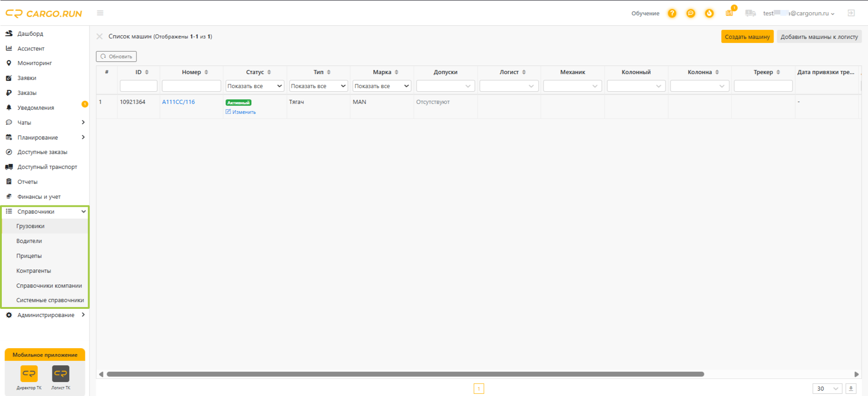The image size is (868, 396).
Task: Click the orange timer icon in header
Action: click(709, 13)
